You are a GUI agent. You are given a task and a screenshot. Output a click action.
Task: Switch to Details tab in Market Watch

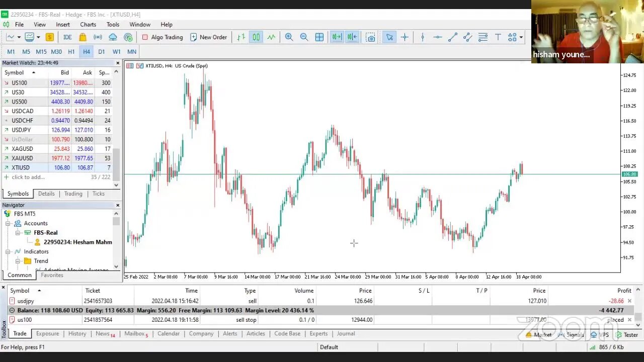tap(46, 194)
